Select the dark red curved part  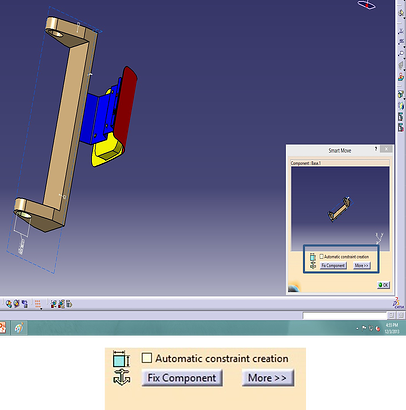click(x=128, y=107)
